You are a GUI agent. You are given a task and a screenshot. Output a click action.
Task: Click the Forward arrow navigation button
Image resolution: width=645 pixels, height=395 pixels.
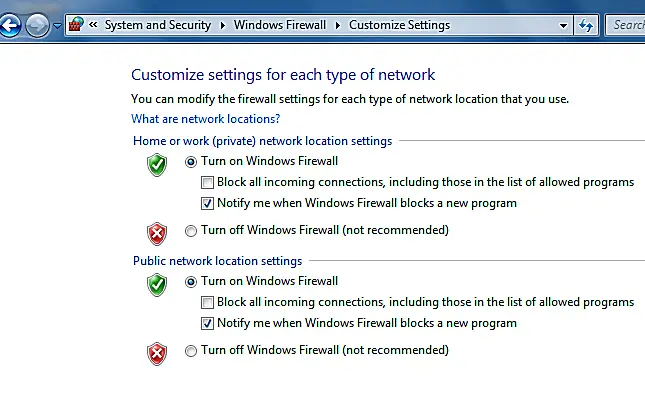tap(37, 26)
